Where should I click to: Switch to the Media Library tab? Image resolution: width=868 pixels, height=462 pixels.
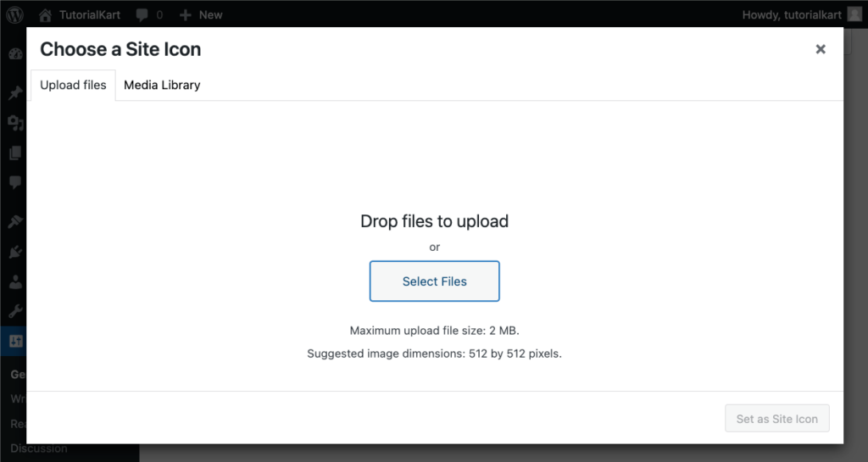pyautogui.click(x=162, y=86)
